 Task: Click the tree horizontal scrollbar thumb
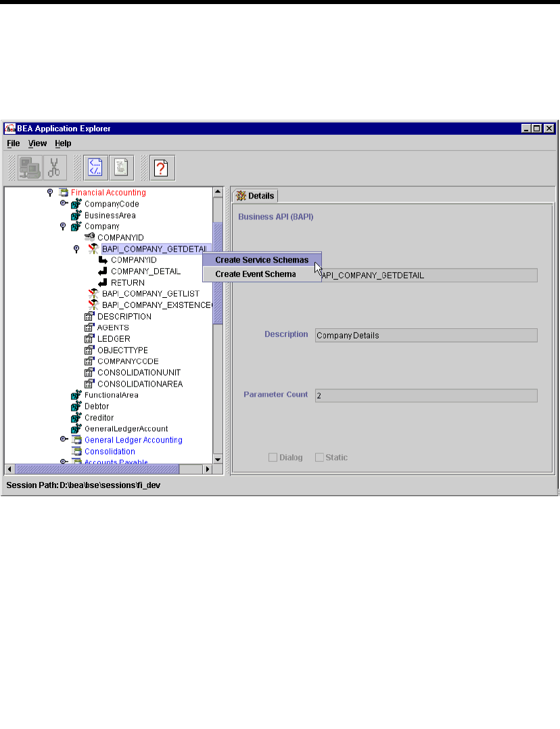(x=97, y=469)
